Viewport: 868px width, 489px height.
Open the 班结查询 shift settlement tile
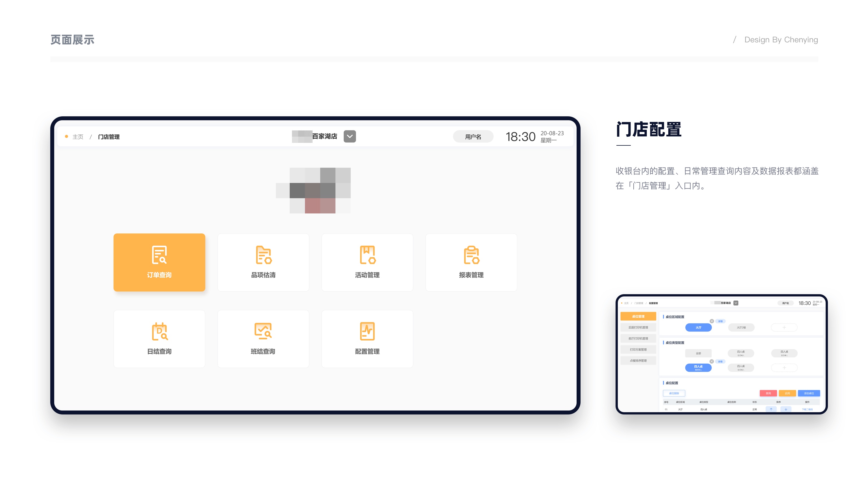point(263,339)
